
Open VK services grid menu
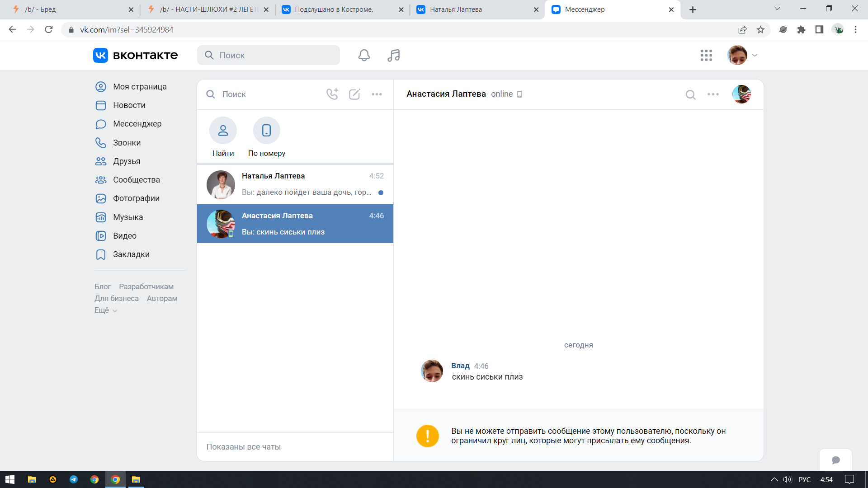coord(706,55)
